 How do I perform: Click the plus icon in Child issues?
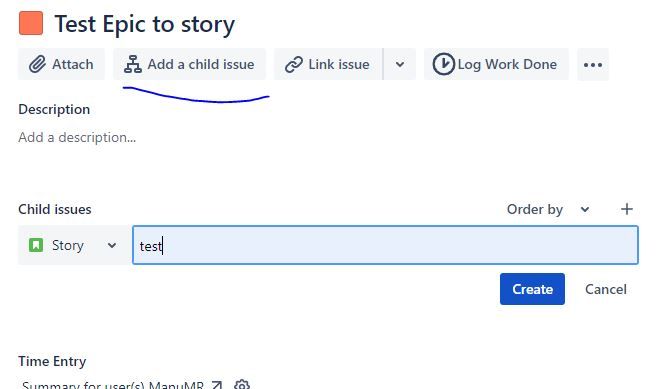point(627,209)
